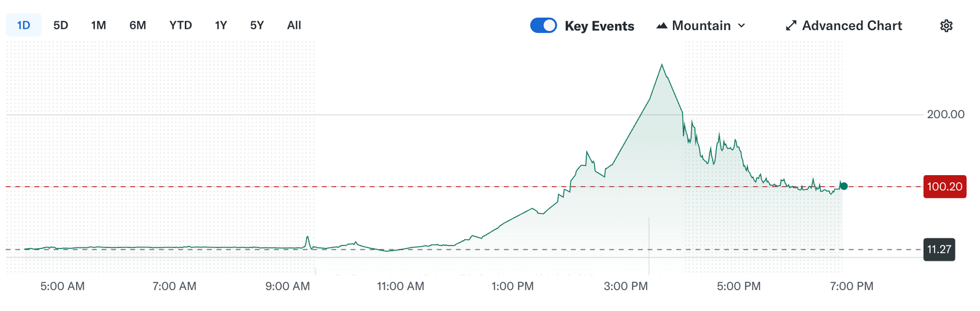Image resolution: width=980 pixels, height=311 pixels.
Task: Click the Mountain chart icon
Action: (x=661, y=26)
